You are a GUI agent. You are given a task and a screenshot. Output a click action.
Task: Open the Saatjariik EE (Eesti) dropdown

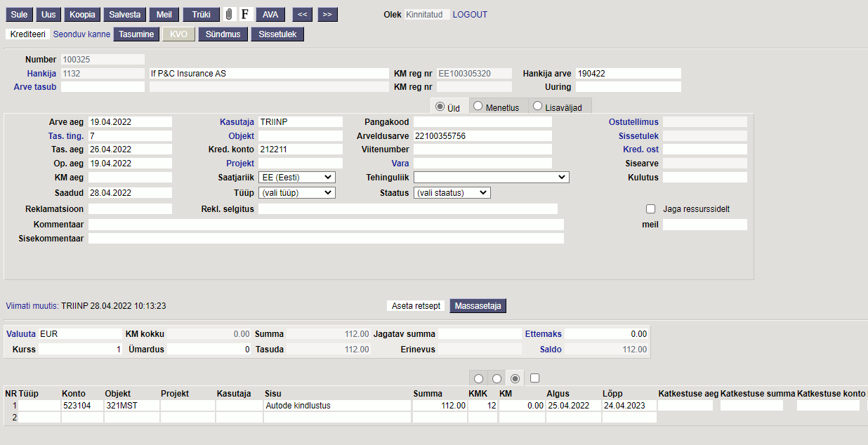[296, 178]
